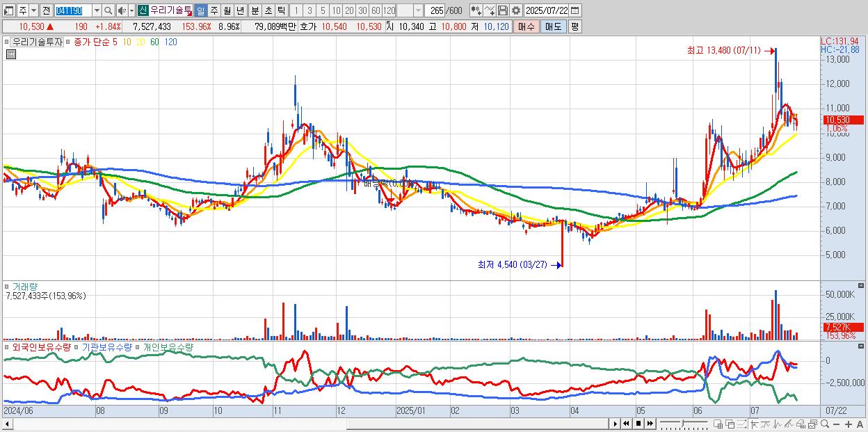Click the fast-forward button in bottom bar
This screenshot has height=432, width=868.
pos(650,424)
